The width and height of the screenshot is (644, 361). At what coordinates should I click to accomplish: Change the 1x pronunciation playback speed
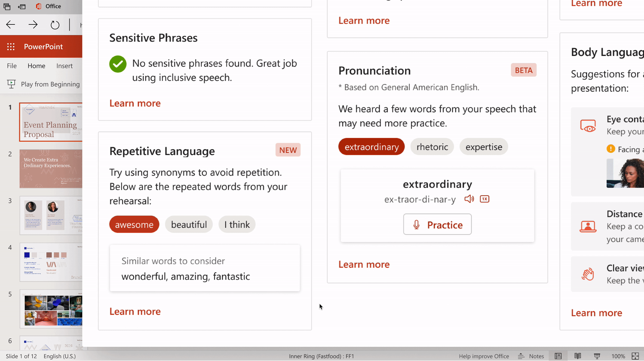(485, 199)
